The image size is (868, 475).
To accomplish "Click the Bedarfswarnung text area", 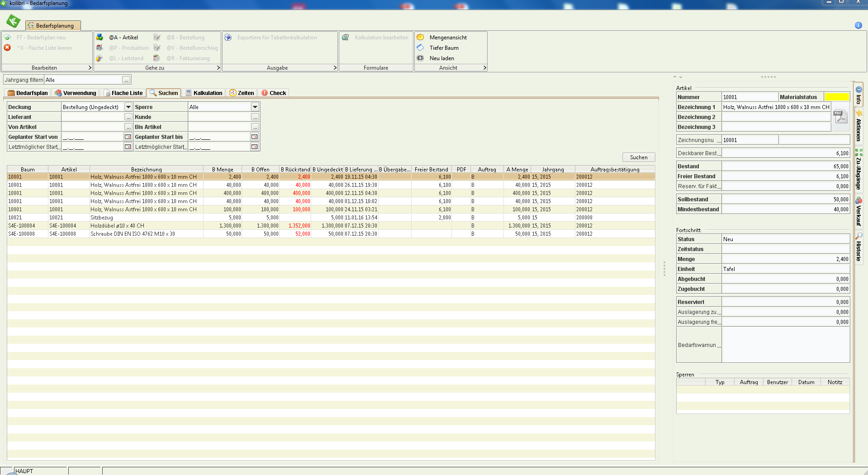I will (786, 345).
